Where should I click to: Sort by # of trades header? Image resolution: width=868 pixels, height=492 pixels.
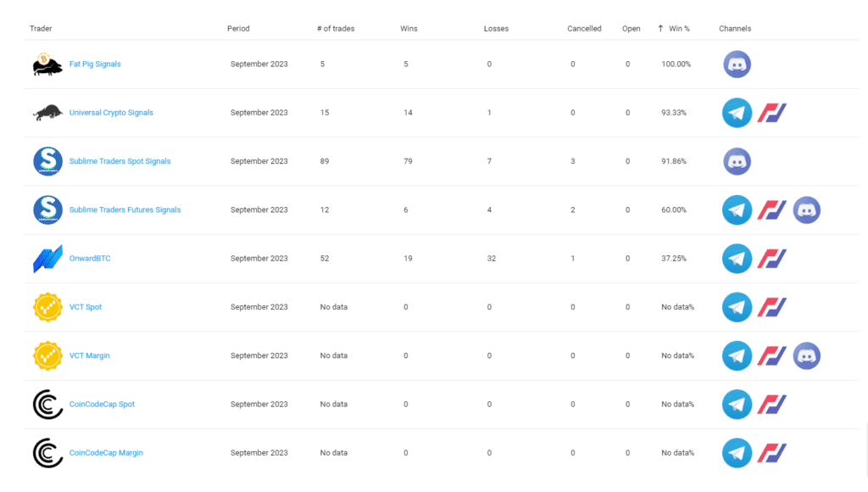click(x=336, y=28)
